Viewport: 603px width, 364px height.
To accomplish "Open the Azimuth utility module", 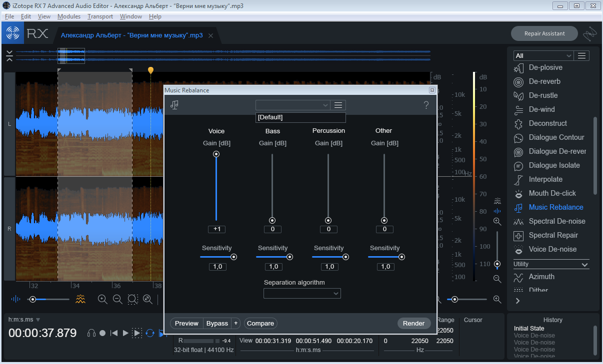I will (541, 277).
